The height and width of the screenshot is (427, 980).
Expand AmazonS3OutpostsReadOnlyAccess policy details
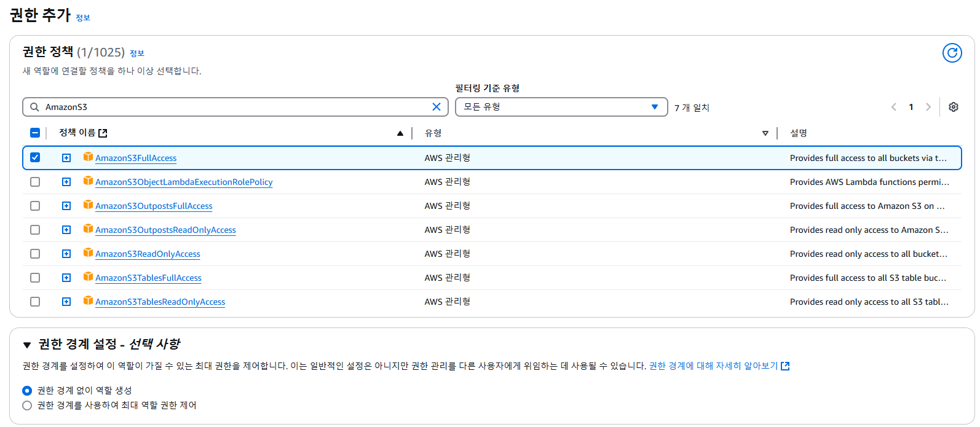tap(66, 230)
